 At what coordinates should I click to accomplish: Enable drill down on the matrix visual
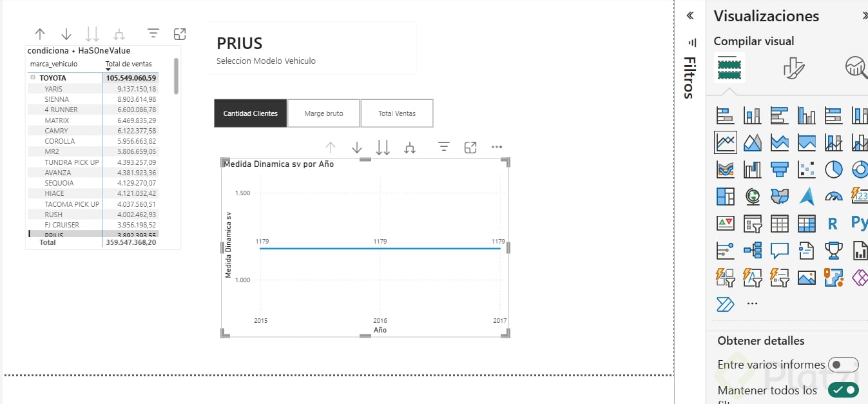tap(66, 34)
